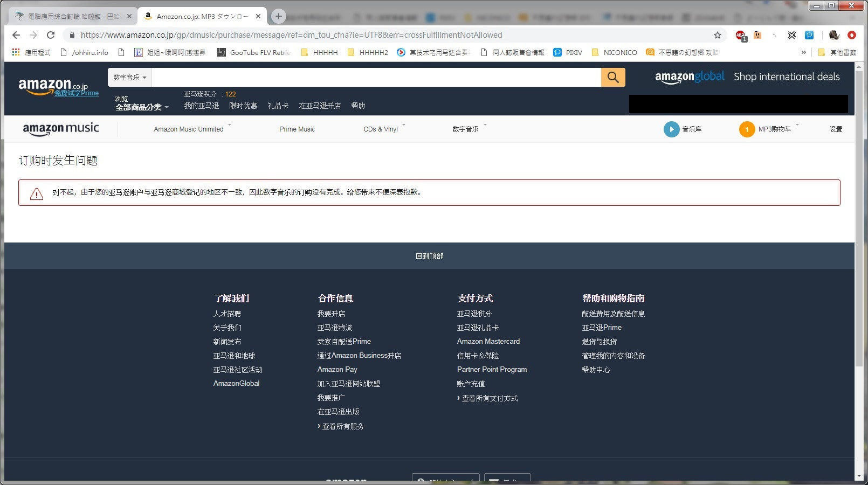This screenshot has height=485, width=868.
Task: Open the Prime Music tab
Action: click(x=297, y=129)
